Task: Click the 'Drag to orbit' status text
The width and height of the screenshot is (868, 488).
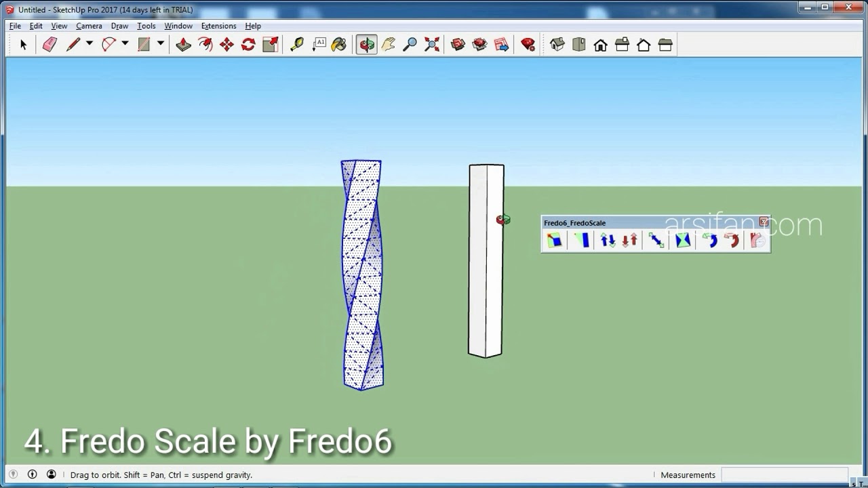Action: click(x=161, y=475)
